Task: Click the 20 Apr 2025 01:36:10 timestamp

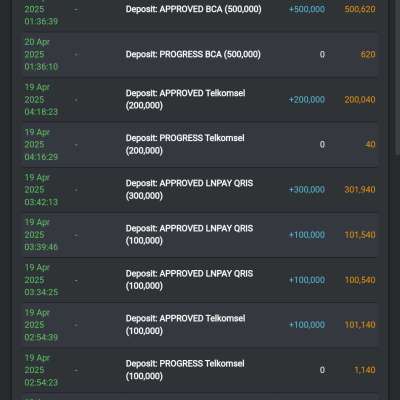Action: coord(41,54)
